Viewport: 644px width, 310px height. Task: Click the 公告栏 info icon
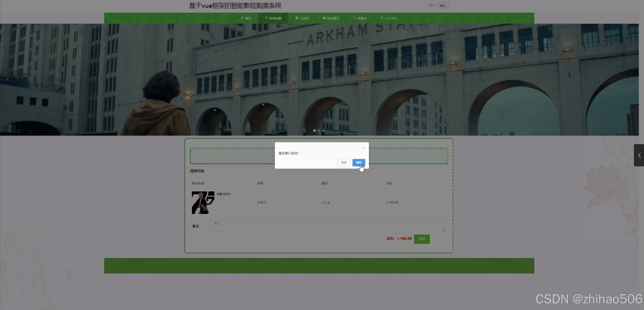(297, 18)
